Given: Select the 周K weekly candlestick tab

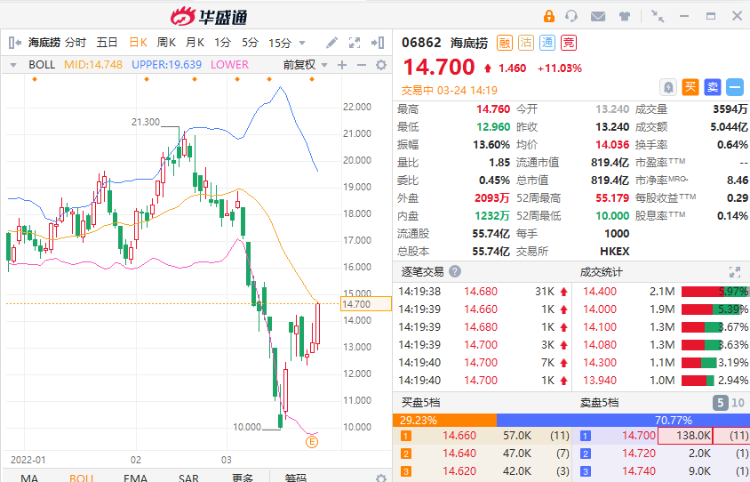Looking at the screenshot, I should pyautogui.click(x=166, y=43).
